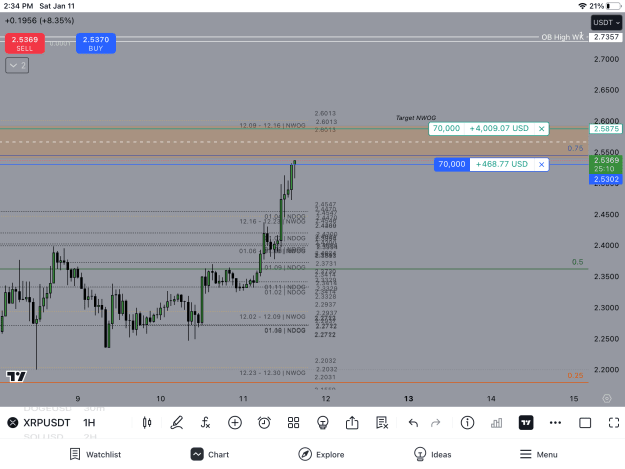Go to the Explore tab

pyautogui.click(x=321, y=454)
